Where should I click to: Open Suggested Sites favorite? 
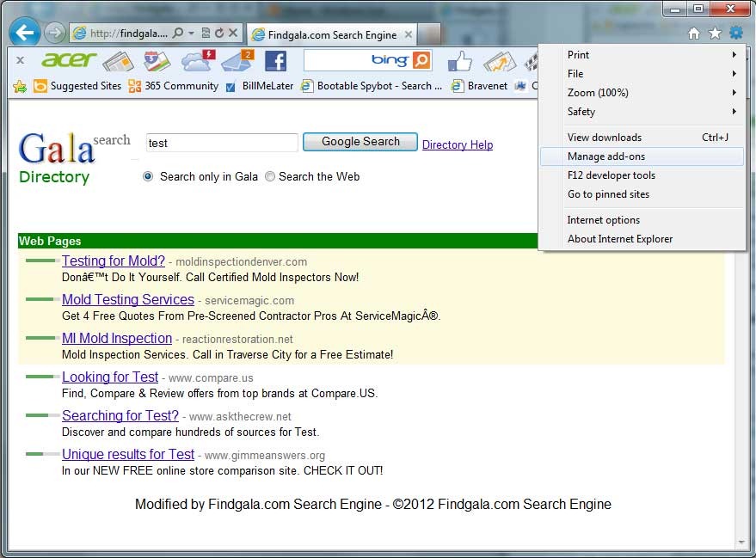pyautogui.click(x=77, y=86)
